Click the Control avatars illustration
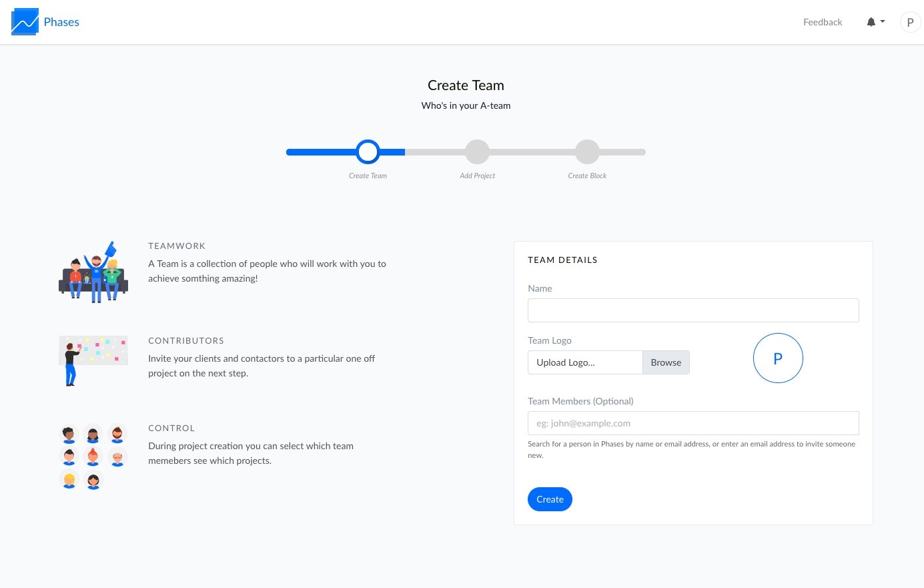 [x=93, y=457]
